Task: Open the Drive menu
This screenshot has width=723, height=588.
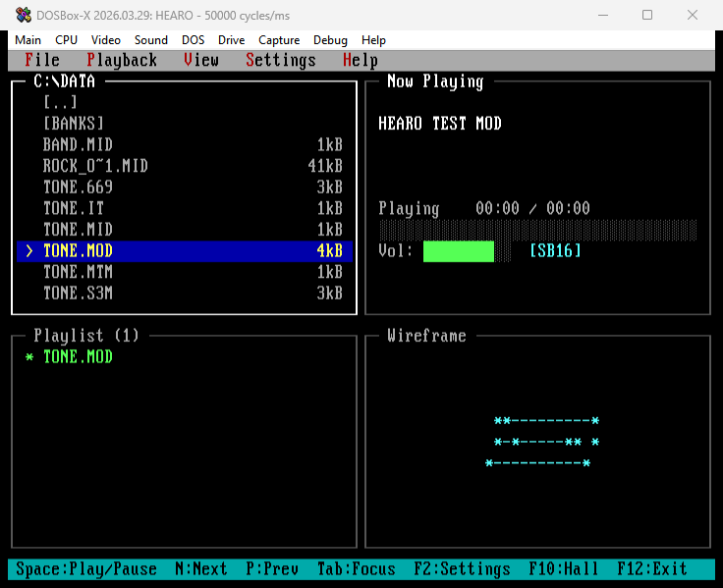Action: tap(231, 40)
